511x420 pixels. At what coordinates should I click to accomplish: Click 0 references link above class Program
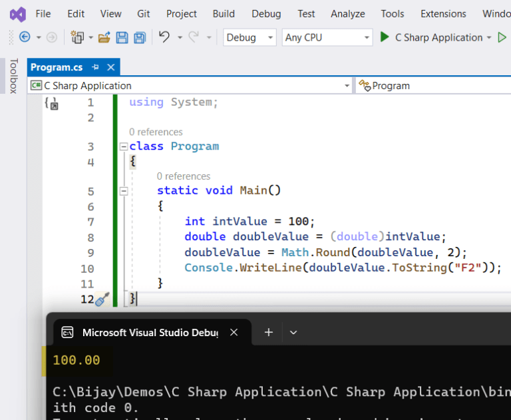[156, 132]
